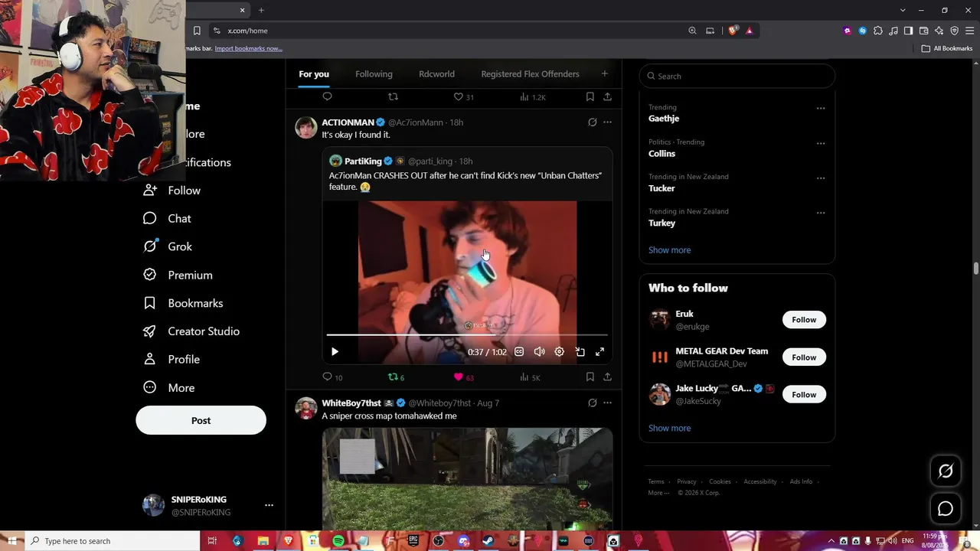Screen dimensions: 980x551
Task: Open Bookmarks in the X sidebar
Action: 183,303
